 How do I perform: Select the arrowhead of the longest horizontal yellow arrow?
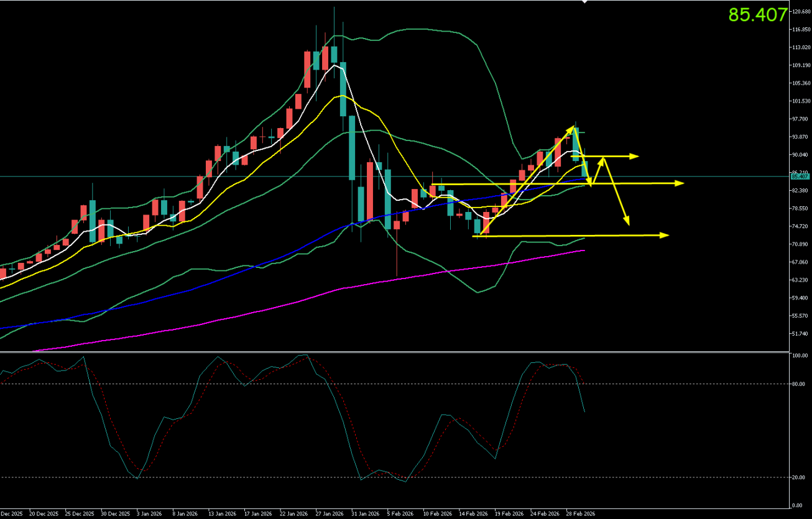click(x=680, y=183)
